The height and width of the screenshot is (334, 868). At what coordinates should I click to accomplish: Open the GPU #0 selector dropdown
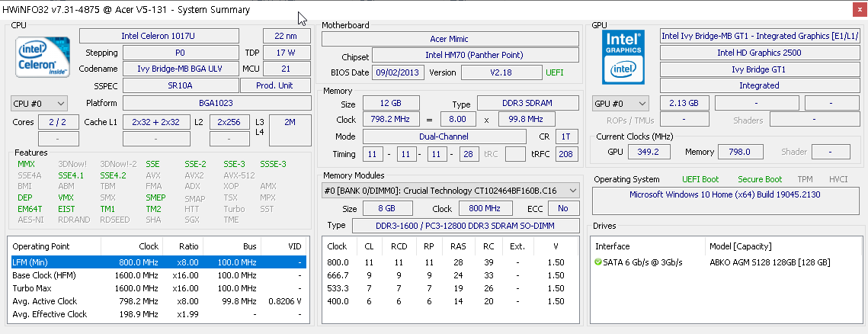[x=620, y=104]
